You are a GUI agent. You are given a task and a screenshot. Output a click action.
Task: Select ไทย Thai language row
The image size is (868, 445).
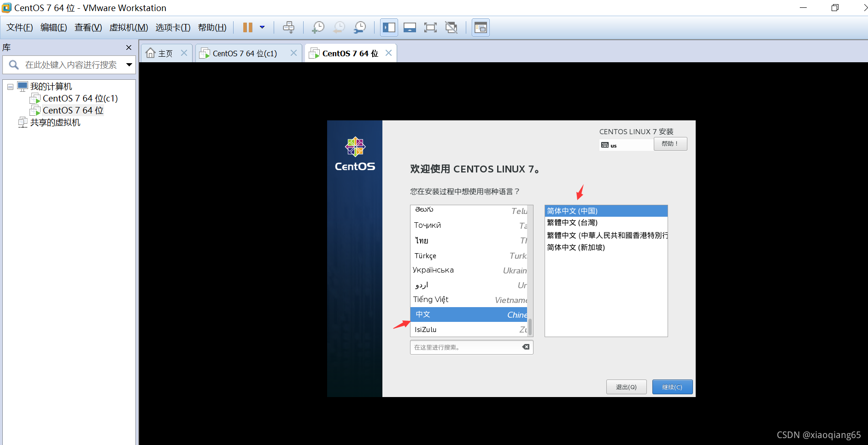(x=469, y=241)
